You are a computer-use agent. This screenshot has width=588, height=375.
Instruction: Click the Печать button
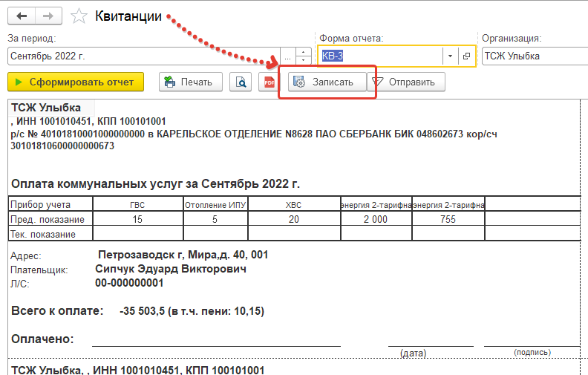click(x=191, y=82)
